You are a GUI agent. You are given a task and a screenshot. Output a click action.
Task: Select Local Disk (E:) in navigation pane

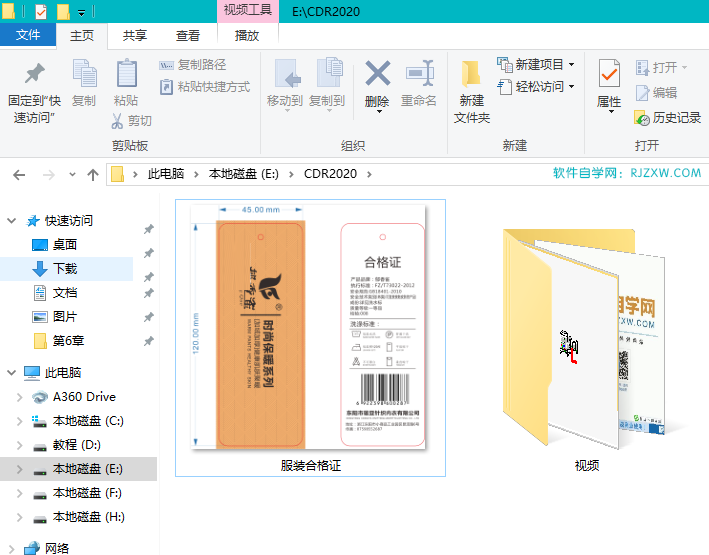point(78,469)
